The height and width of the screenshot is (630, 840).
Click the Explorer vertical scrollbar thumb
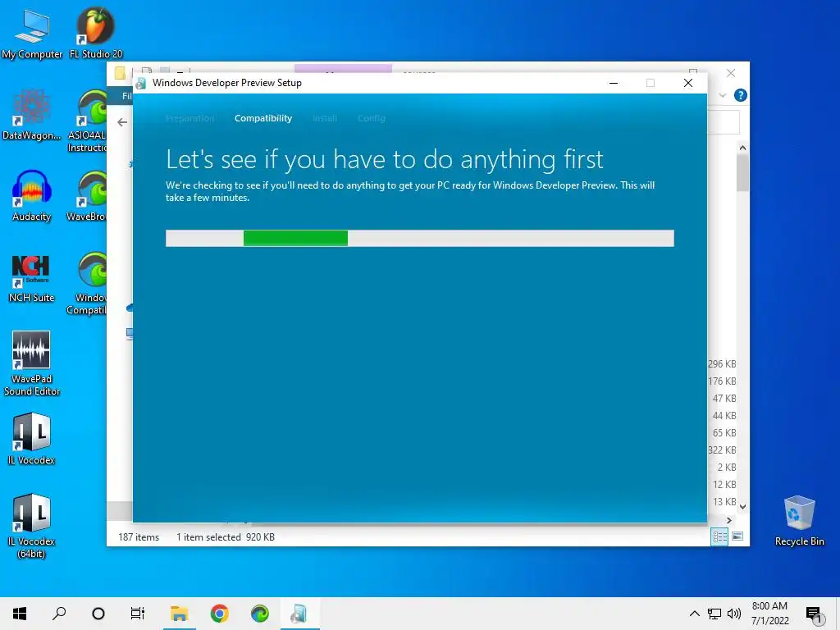click(742, 172)
